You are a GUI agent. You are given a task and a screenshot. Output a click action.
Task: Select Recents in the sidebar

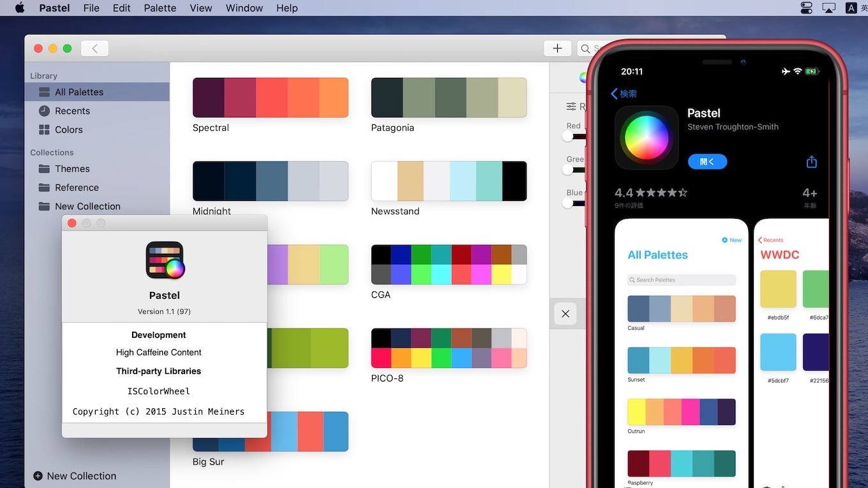pos(97,110)
